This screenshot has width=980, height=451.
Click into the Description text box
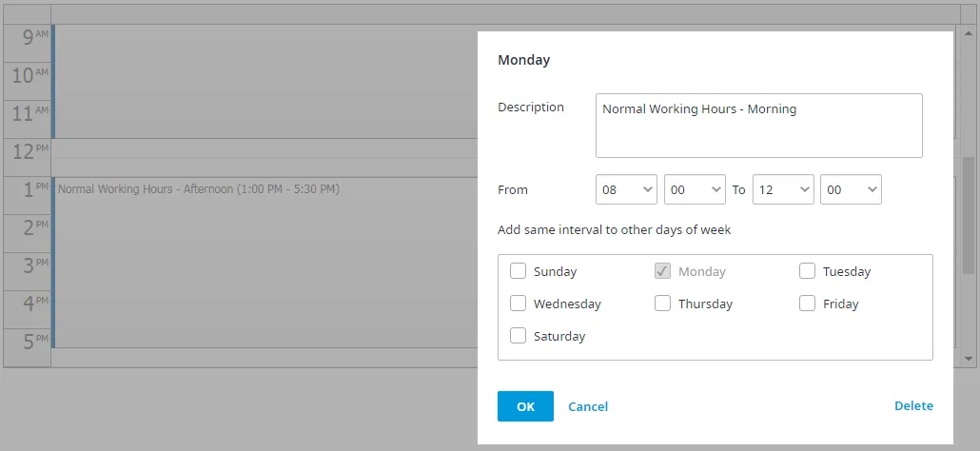click(758, 126)
